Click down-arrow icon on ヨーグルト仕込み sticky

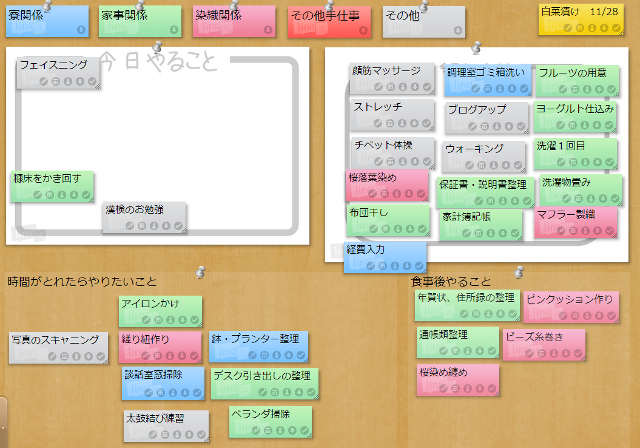pos(597,125)
